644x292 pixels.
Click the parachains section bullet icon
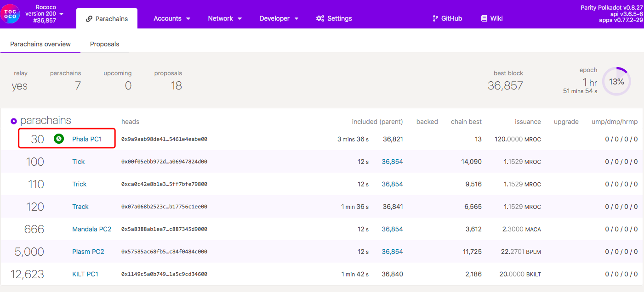[x=14, y=121]
